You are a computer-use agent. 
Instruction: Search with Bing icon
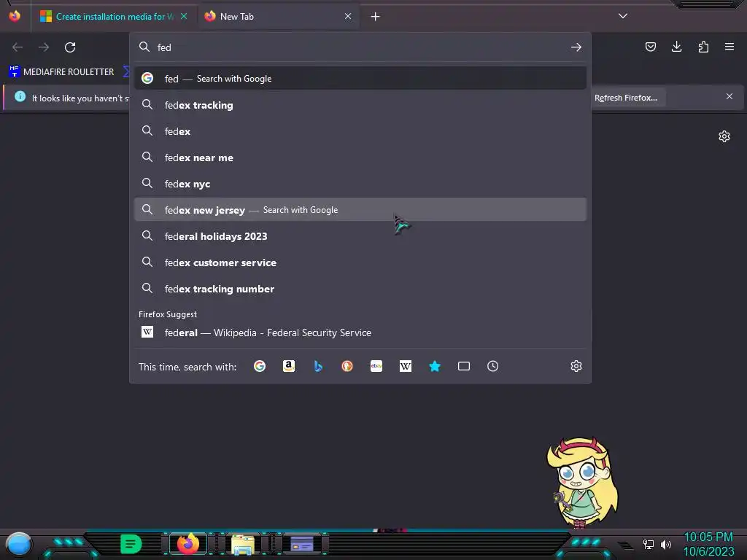pos(318,366)
